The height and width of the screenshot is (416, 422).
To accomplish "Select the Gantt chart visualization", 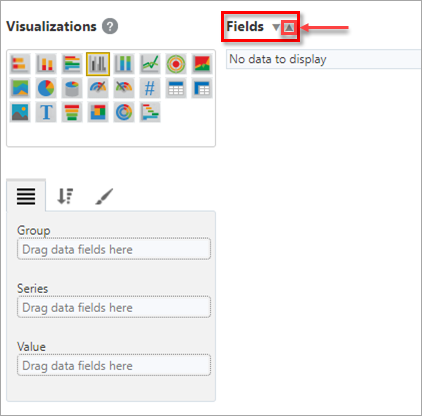I will click(x=150, y=112).
